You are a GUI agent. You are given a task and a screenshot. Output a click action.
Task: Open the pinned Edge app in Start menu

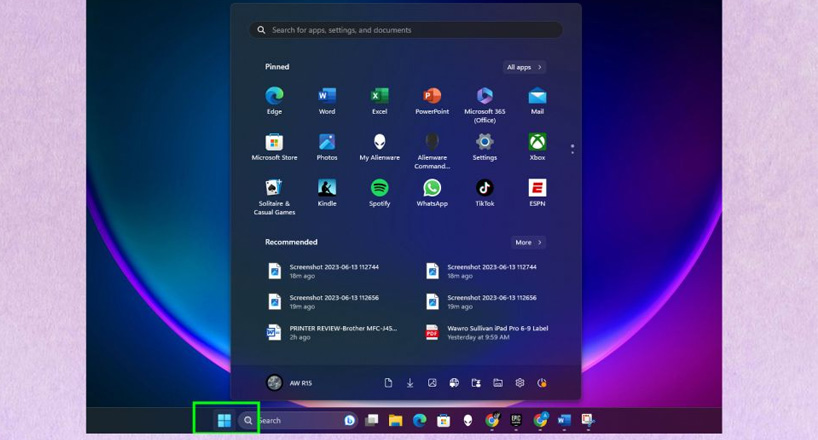(274, 101)
